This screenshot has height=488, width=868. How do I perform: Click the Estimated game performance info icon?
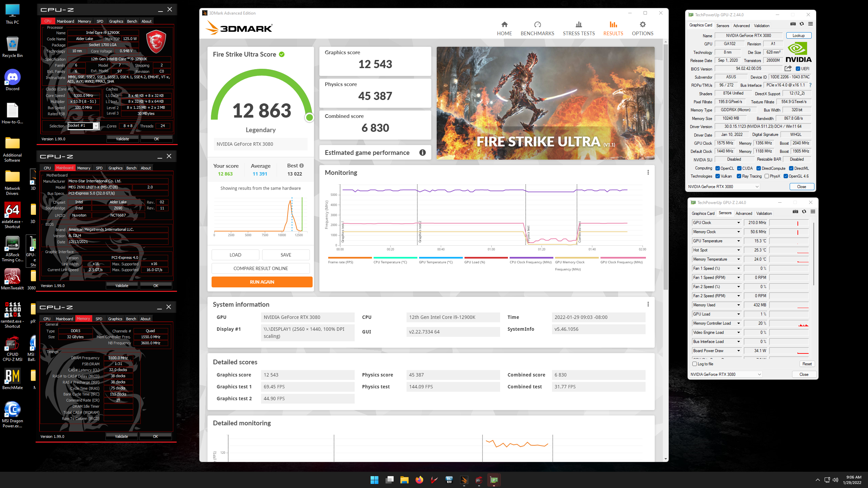(422, 152)
